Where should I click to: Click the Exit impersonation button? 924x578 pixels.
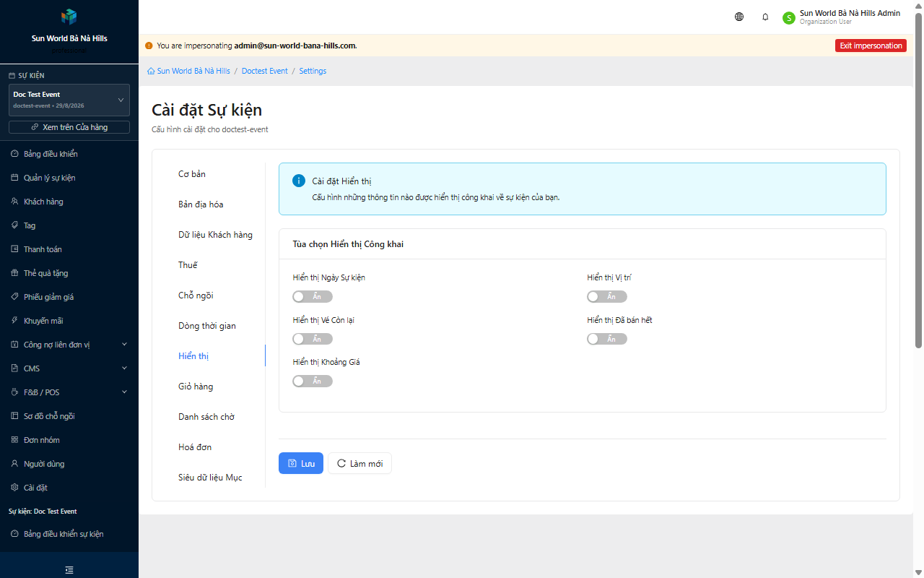coord(871,46)
